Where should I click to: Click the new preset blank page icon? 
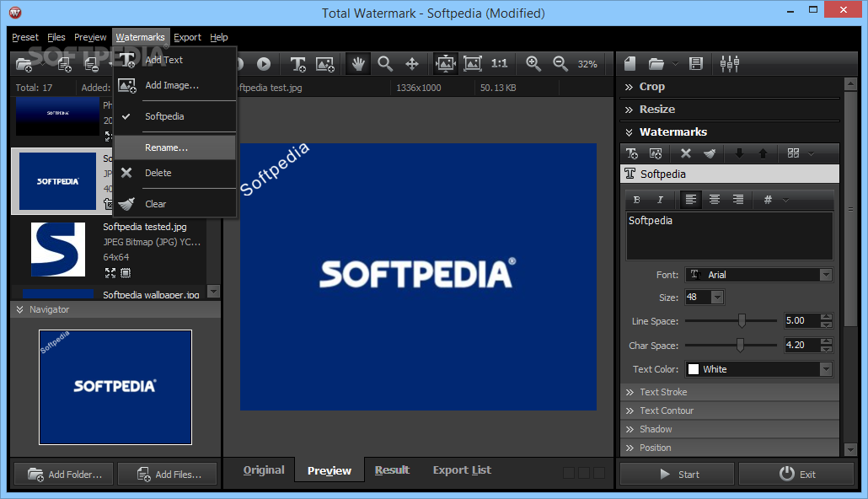[630, 64]
